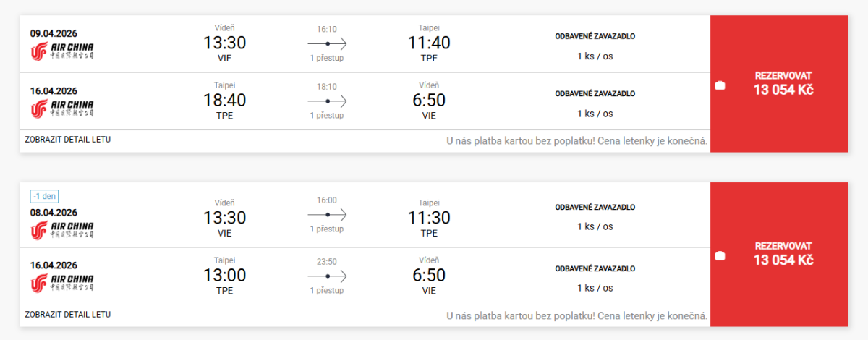Click the route arrow below 18:10 duration
Viewport: 868px width, 340px height.
[x=327, y=101]
